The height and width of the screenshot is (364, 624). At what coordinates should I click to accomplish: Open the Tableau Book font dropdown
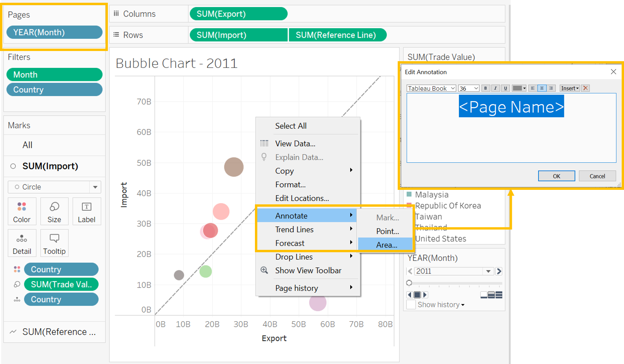[x=431, y=88]
